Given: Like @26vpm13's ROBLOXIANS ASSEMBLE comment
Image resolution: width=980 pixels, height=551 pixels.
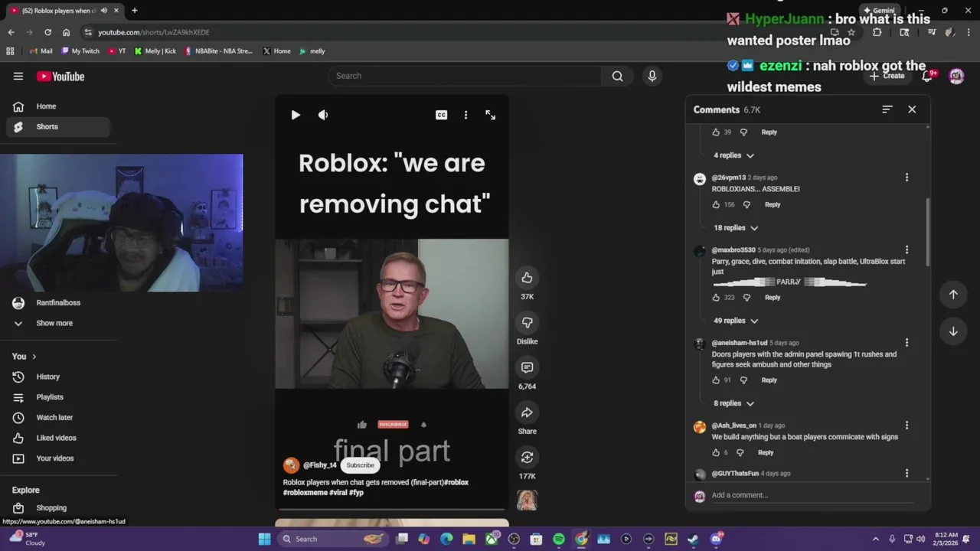Looking at the screenshot, I should pyautogui.click(x=716, y=204).
